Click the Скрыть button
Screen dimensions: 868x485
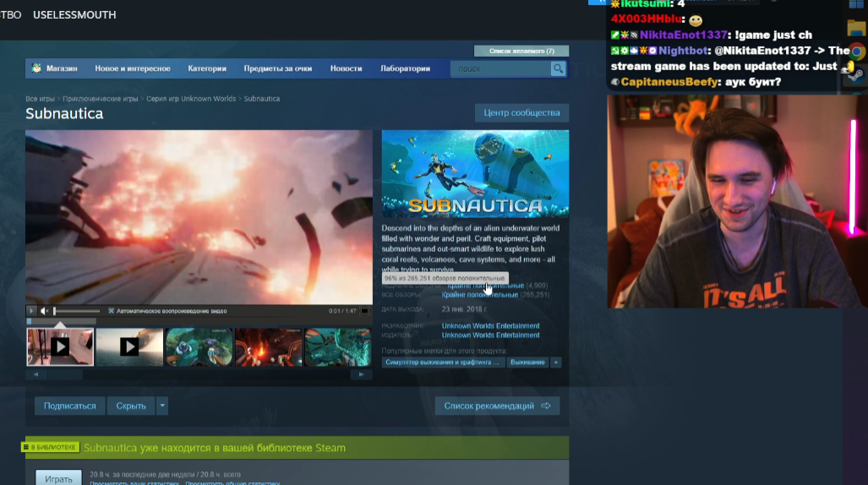coord(131,406)
